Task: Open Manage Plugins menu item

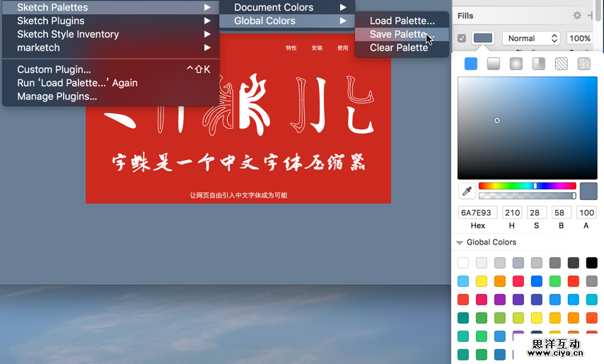Action: [x=57, y=96]
